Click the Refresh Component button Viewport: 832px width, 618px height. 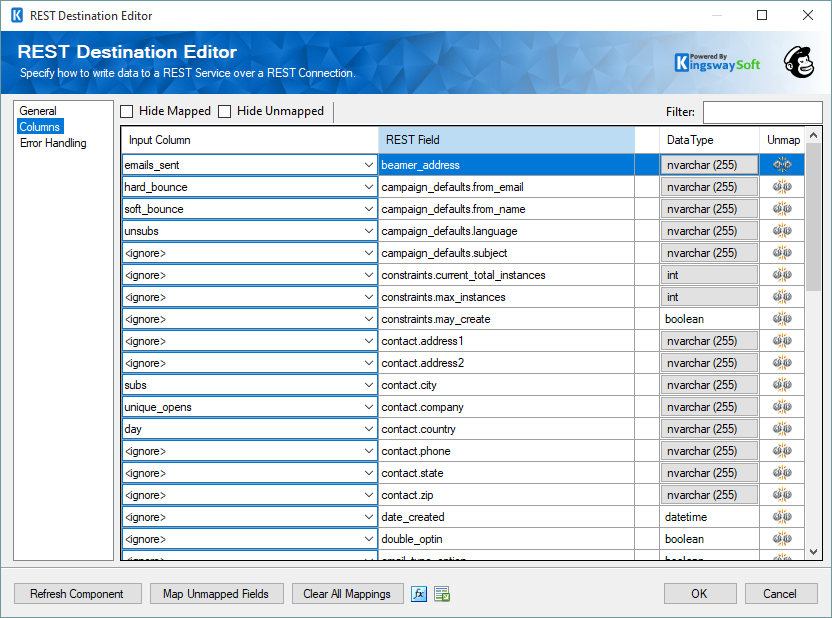(x=77, y=593)
